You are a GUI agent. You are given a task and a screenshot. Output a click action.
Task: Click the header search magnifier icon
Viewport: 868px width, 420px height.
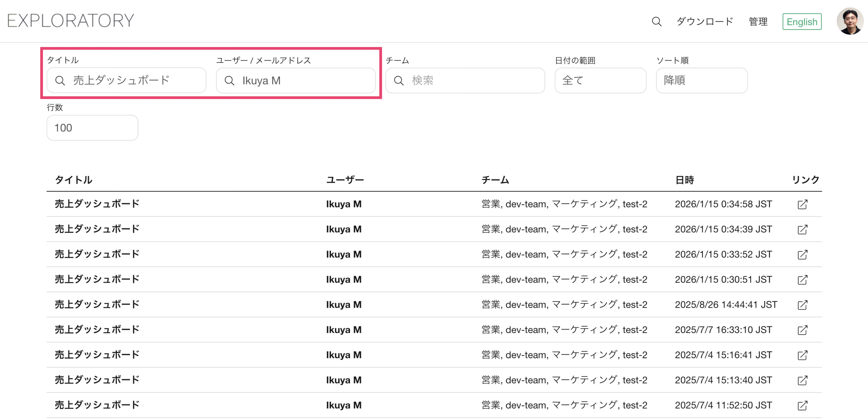click(656, 21)
